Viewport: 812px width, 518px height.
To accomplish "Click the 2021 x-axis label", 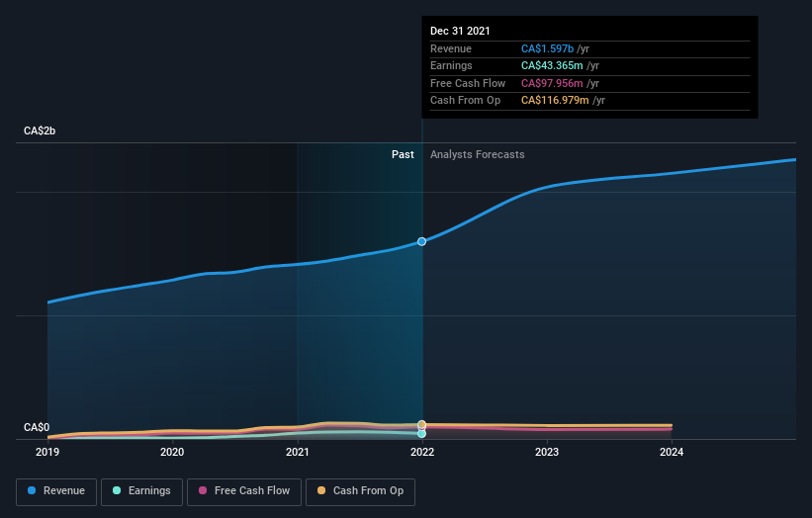I will coord(298,452).
